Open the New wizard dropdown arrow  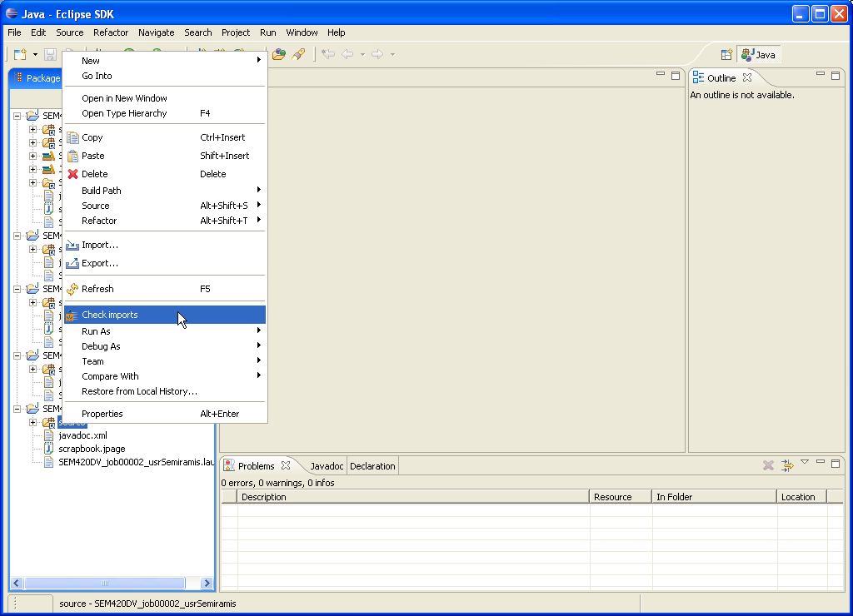click(35, 55)
